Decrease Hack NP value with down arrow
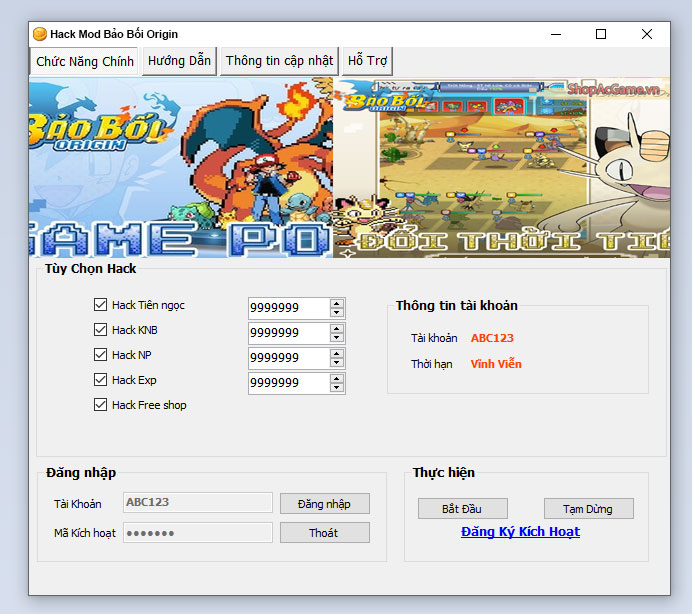The image size is (693, 616). pos(337,363)
